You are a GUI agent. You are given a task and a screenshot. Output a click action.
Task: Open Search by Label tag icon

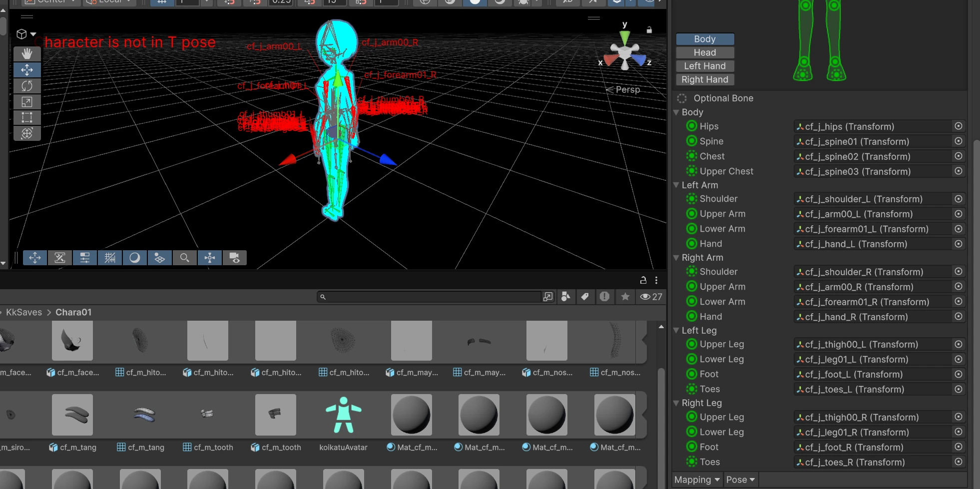[x=585, y=297]
